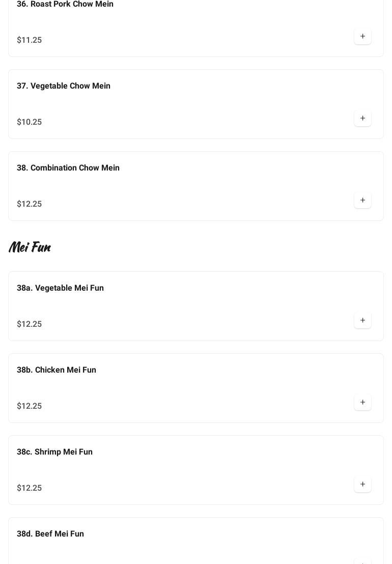392x564 pixels.
Task: Select the 37. Vegetable Chow Mein title
Action: [64, 86]
